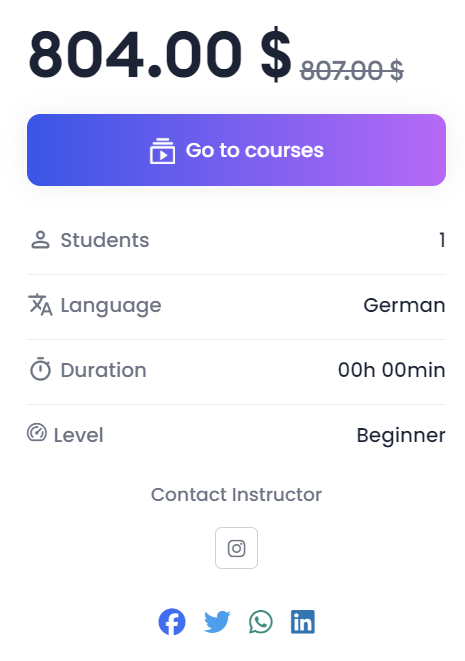Click the Duration label text

[103, 370]
